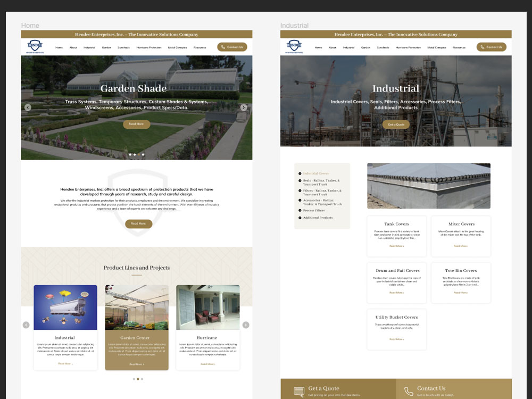Select Filters - Railcar, Tanker sidebar item

[322, 193]
